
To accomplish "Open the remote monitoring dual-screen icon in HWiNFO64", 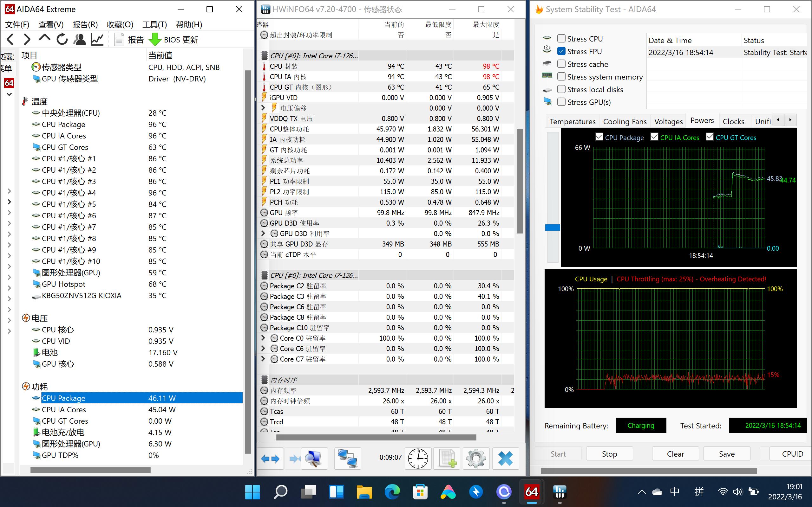I will pyautogui.click(x=347, y=458).
